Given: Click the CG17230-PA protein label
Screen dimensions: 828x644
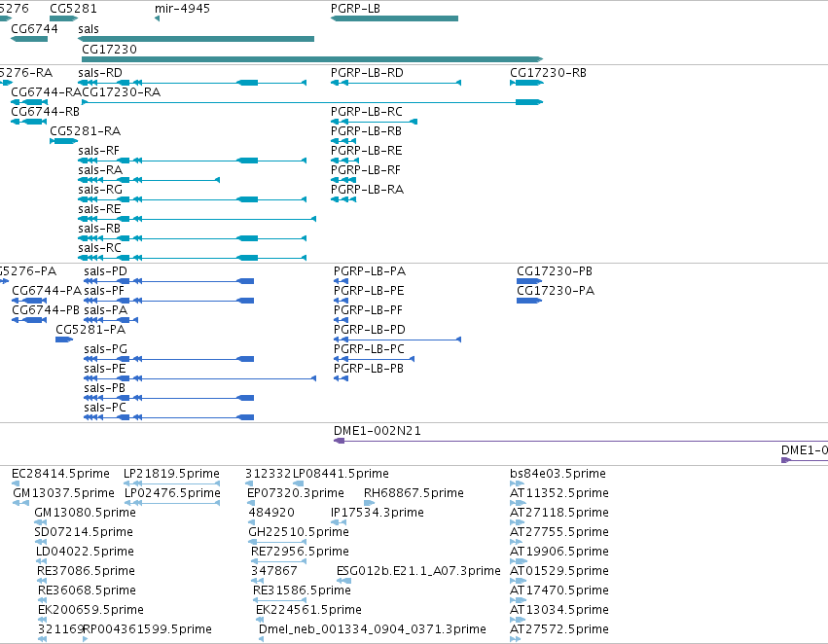Looking at the screenshot, I should pyautogui.click(x=556, y=290).
